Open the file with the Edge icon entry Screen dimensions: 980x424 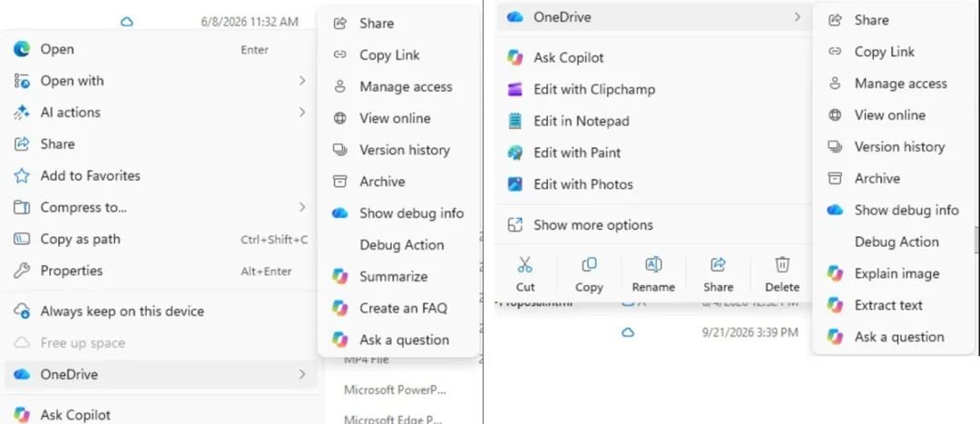(162, 49)
